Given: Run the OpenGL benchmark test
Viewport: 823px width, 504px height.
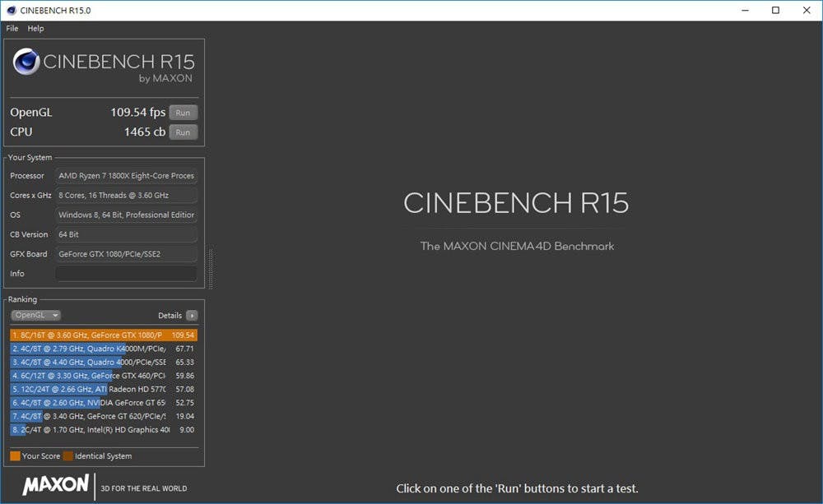Looking at the screenshot, I should 184,113.
